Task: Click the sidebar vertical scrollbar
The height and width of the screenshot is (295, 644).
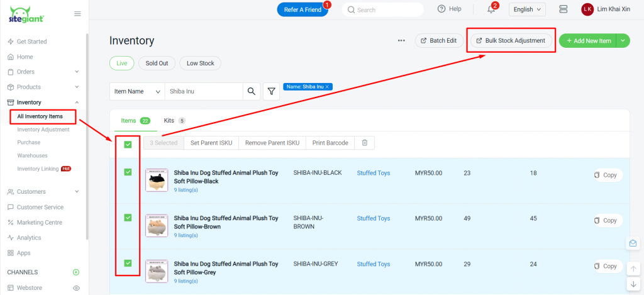Action: 87,136
